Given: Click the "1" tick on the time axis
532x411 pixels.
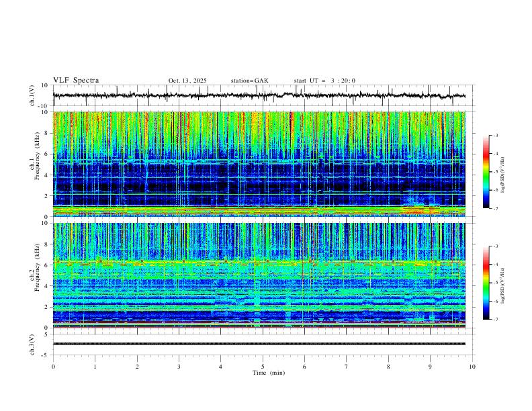Looking at the screenshot, I should [x=95, y=367].
